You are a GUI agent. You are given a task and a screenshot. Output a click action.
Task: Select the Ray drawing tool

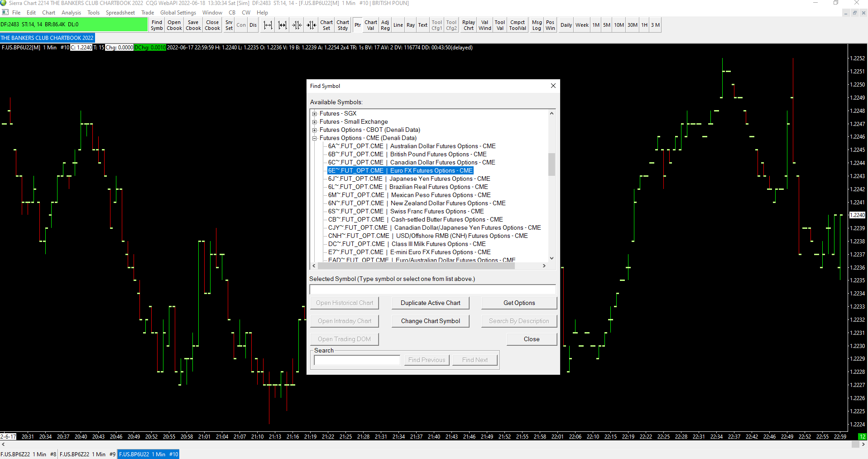[x=411, y=25]
